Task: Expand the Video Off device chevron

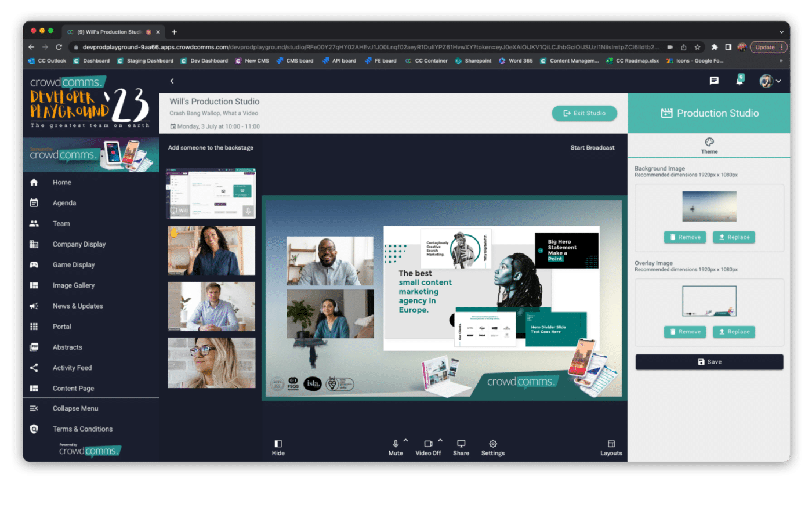Action: [x=440, y=440]
